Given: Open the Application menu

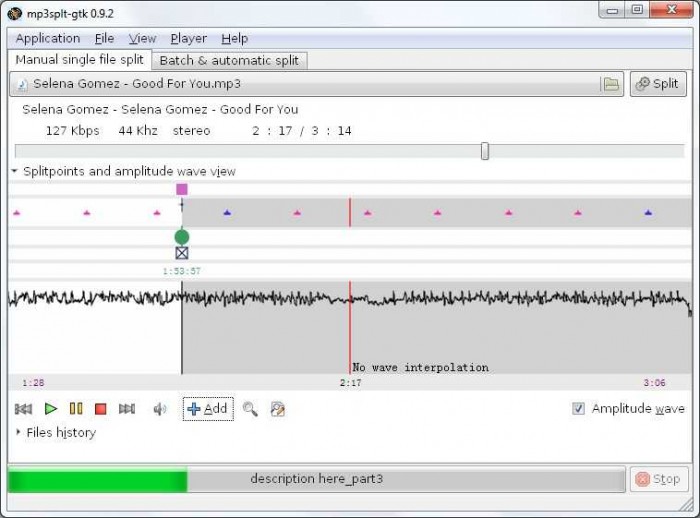Looking at the screenshot, I should point(48,38).
